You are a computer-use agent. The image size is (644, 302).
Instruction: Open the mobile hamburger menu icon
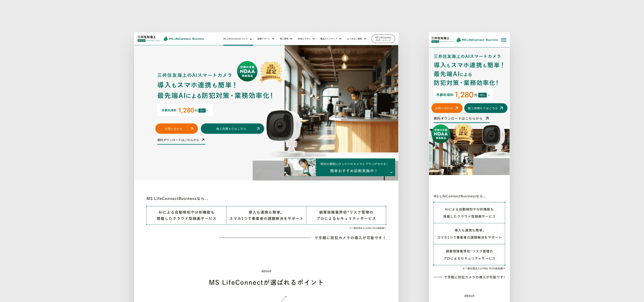(504, 40)
